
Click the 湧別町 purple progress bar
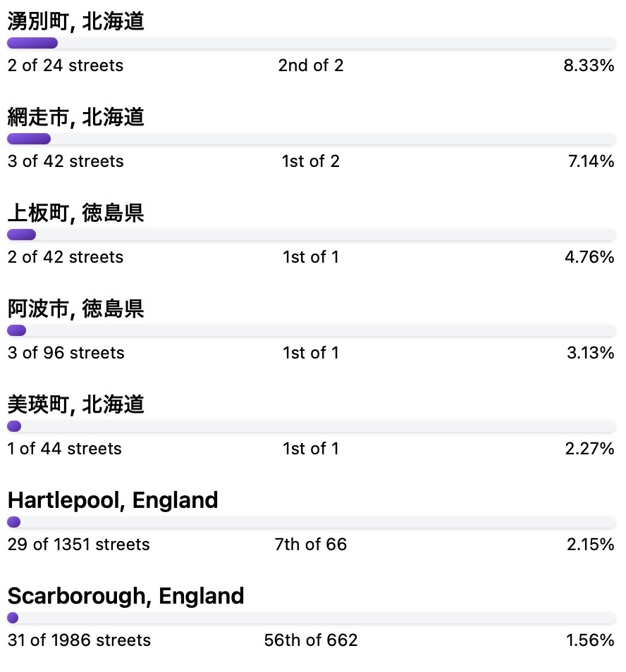312,43
